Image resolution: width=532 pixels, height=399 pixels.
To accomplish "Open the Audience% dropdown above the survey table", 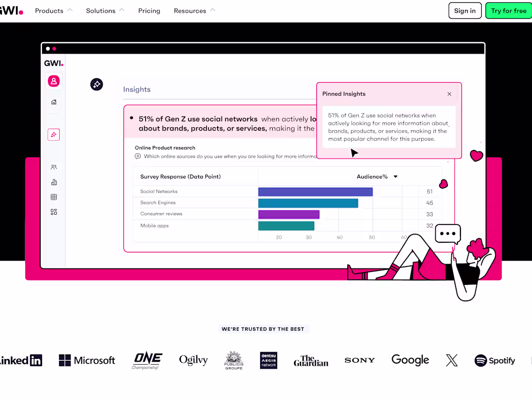I will 377,177.
